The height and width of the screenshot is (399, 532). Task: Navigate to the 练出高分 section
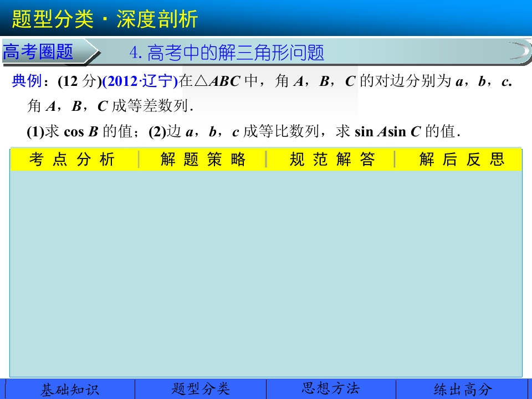[462, 389]
